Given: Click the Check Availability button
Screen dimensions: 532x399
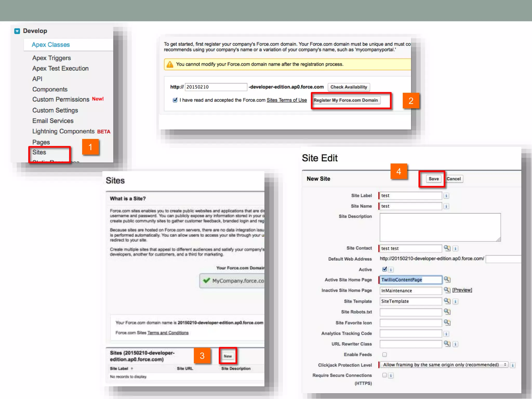Looking at the screenshot, I should [x=349, y=87].
